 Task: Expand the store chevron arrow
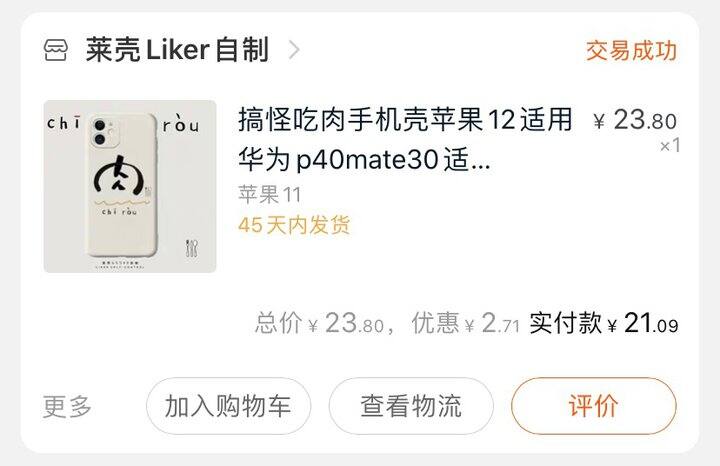click(294, 50)
